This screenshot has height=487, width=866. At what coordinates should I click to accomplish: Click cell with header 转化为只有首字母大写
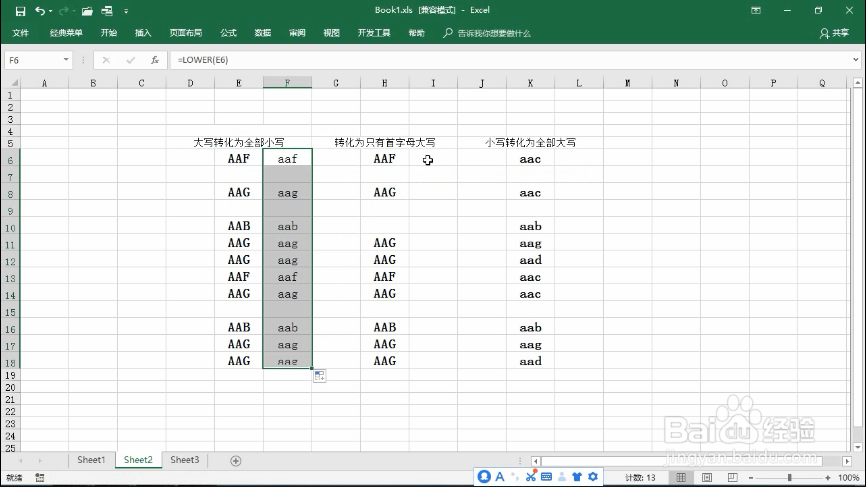point(384,142)
